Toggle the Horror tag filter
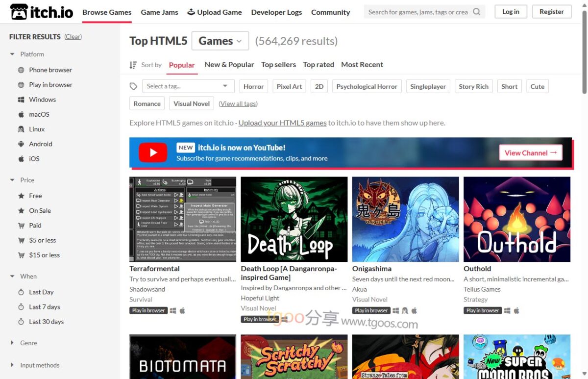 [253, 86]
